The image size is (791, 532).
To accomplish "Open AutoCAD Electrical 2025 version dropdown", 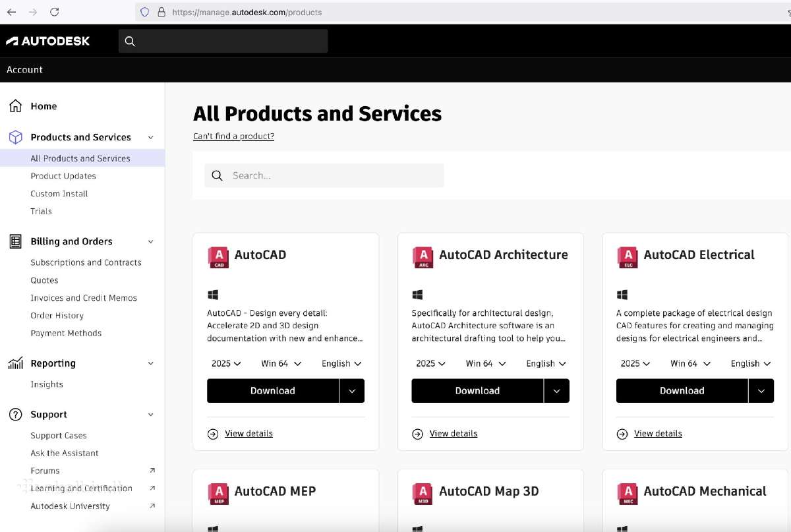I will click(x=635, y=363).
